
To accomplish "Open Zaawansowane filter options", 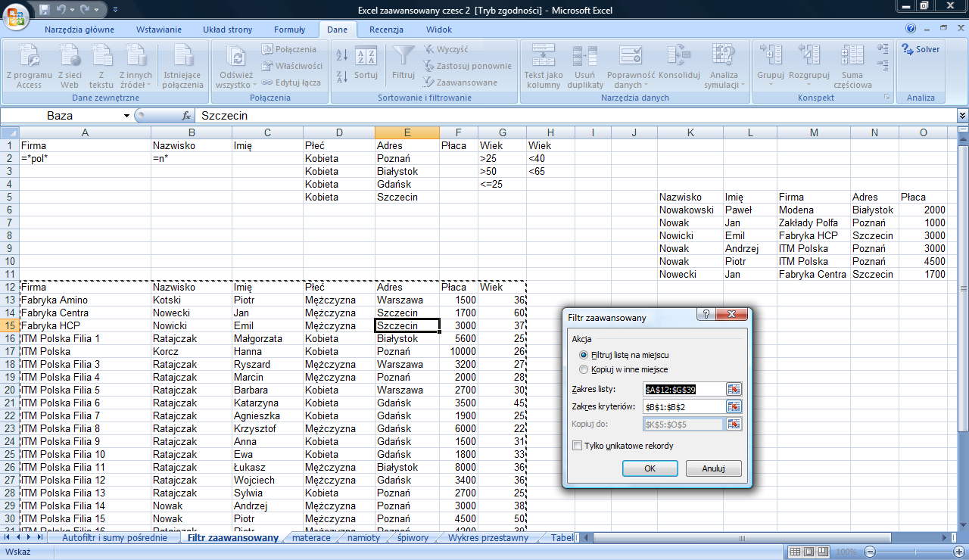I will [460, 82].
